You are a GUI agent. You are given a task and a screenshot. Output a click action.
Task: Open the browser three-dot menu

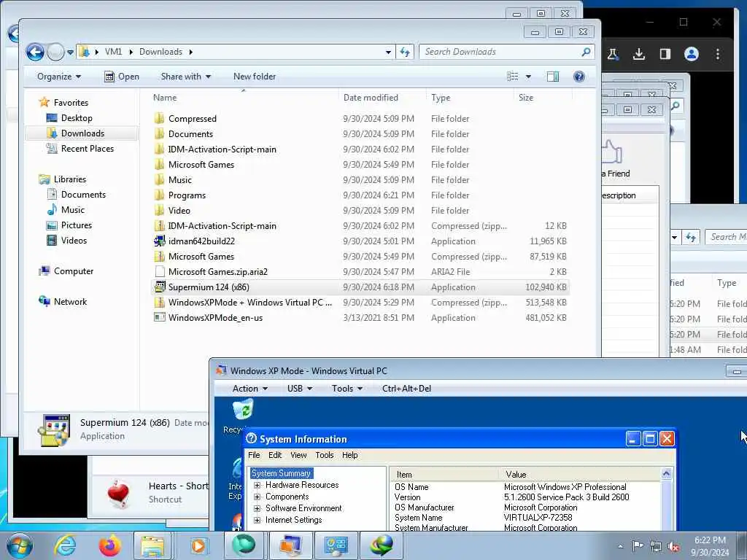pos(718,54)
